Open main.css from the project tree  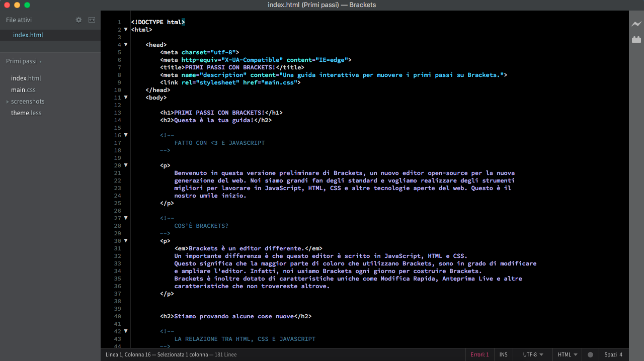pyautogui.click(x=23, y=90)
